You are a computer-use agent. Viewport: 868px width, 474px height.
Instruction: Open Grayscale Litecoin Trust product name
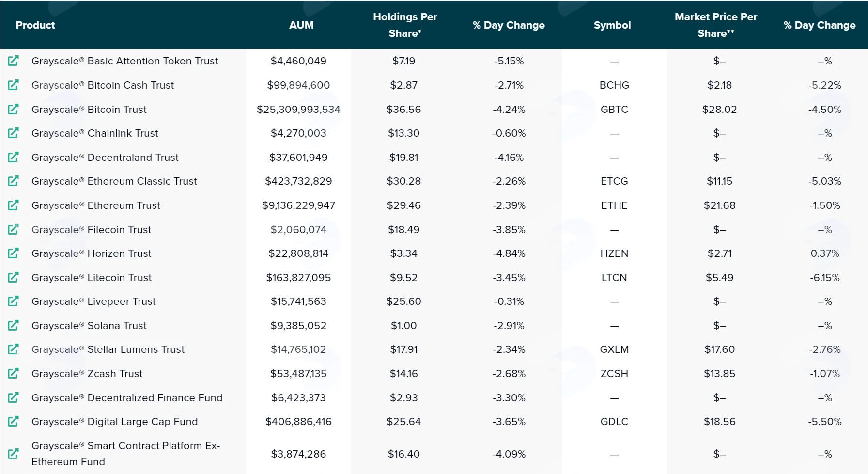pyautogui.click(x=92, y=278)
